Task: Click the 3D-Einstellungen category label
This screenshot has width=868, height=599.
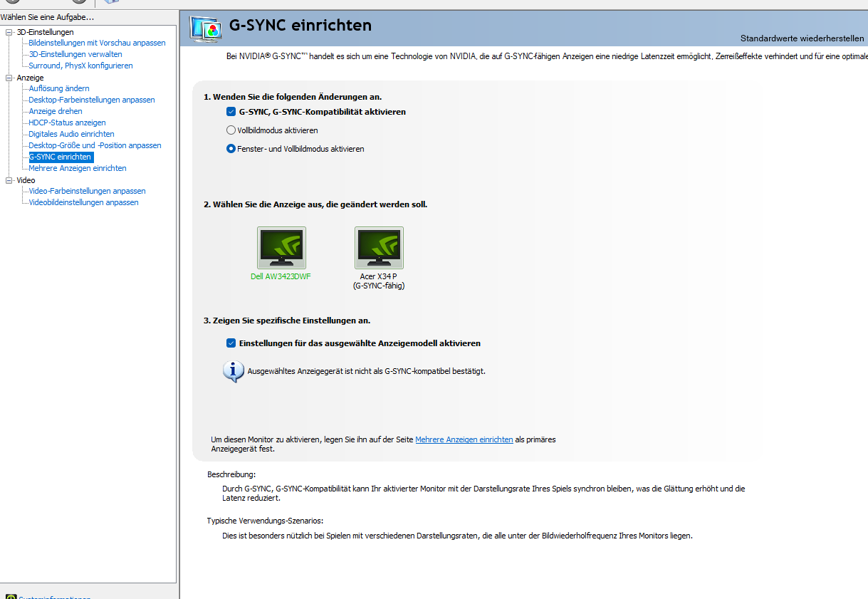Action: pos(45,32)
